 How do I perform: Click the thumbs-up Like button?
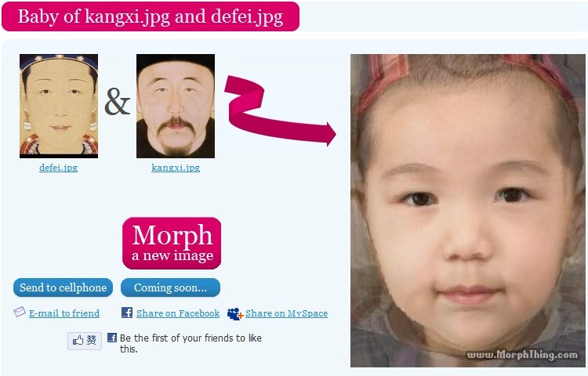[x=85, y=341]
